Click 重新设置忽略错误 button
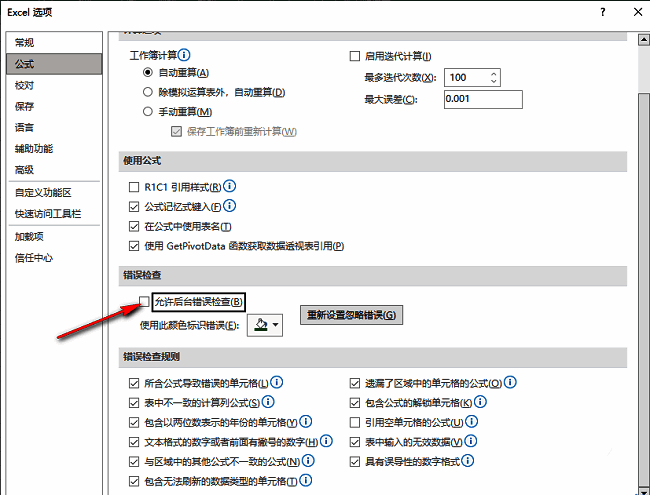The height and width of the screenshot is (495, 650). [353, 316]
